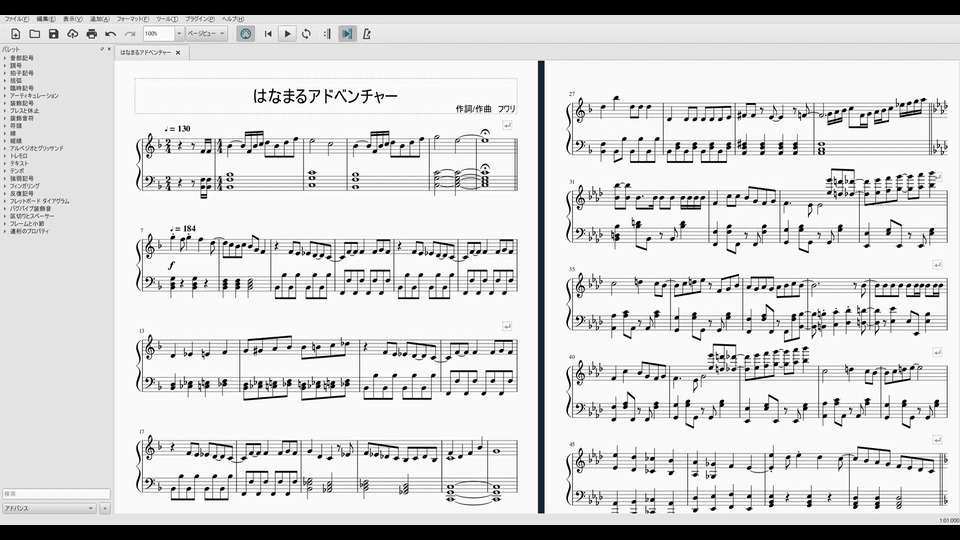This screenshot has width=960, height=540.
Task: Redo the undone action
Action: coord(130,34)
